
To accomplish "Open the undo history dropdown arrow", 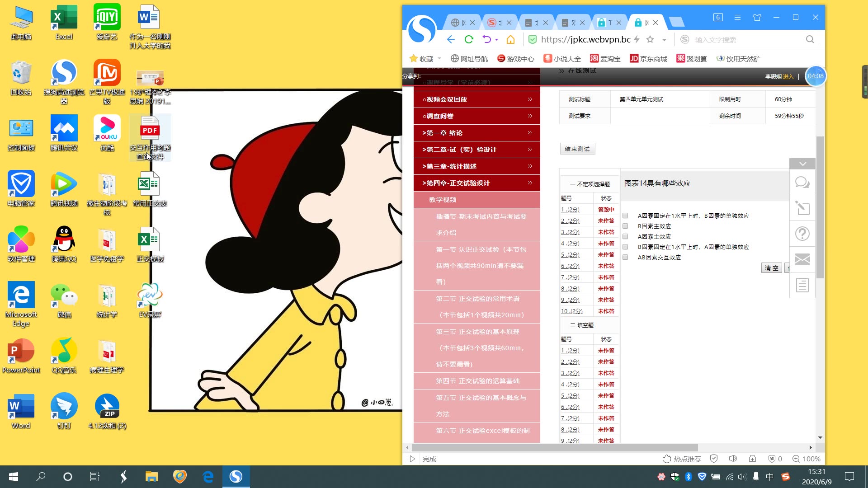I will point(497,40).
